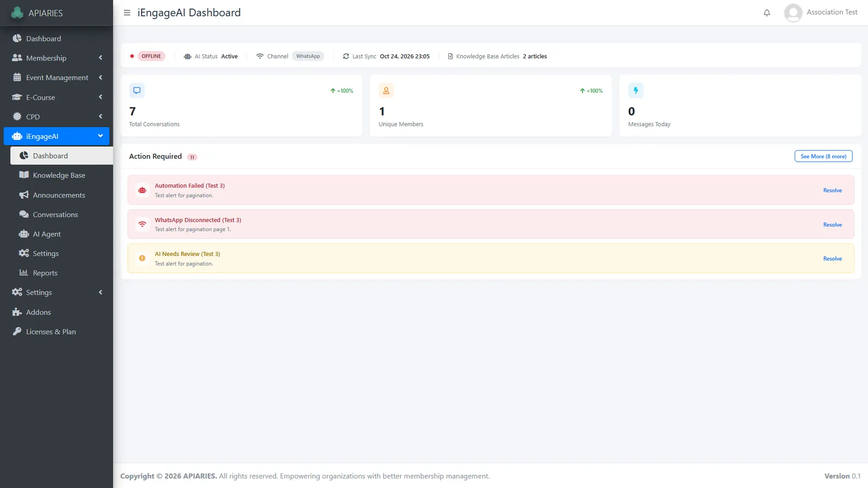Resolve the Automation Failed alert

tap(833, 190)
